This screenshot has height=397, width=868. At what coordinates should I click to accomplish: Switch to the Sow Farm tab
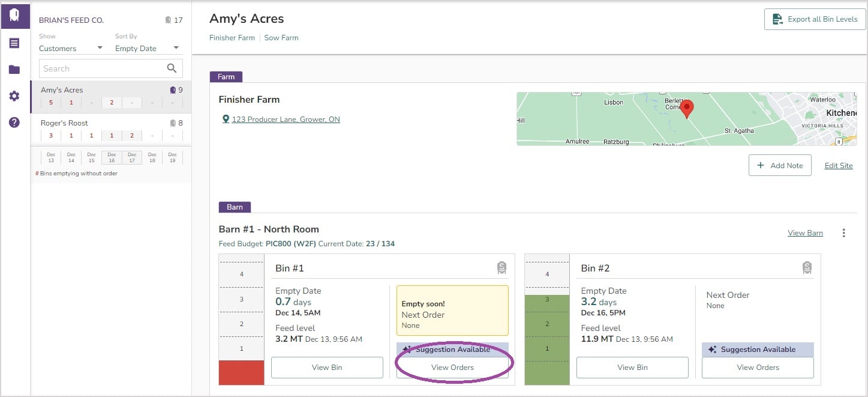(281, 37)
